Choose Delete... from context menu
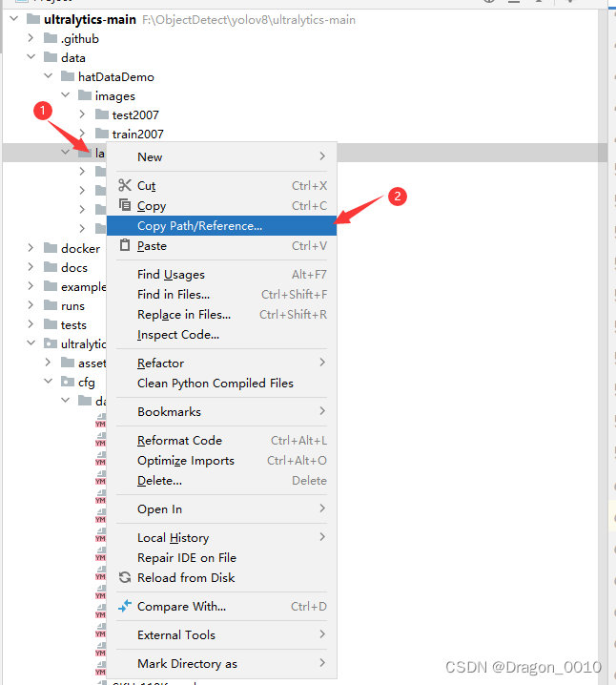 click(x=222, y=481)
